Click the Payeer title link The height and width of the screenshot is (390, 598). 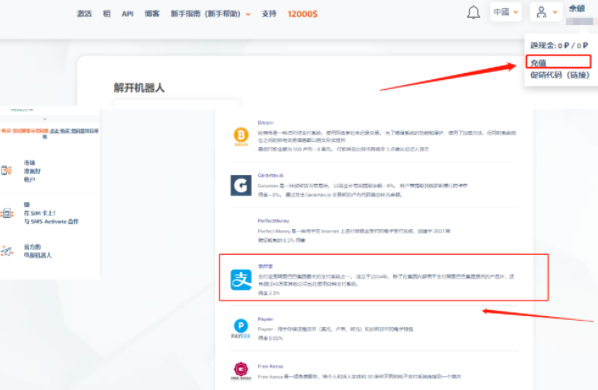click(x=265, y=319)
